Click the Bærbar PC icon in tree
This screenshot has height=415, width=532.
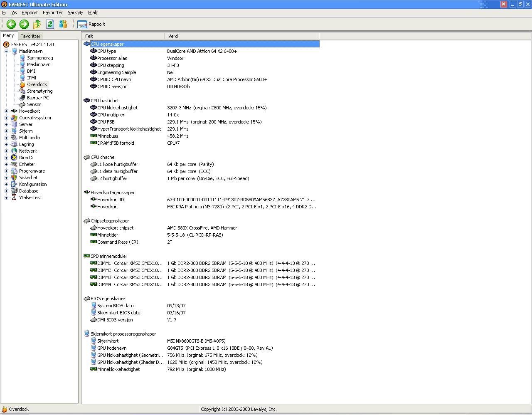[22, 98]
